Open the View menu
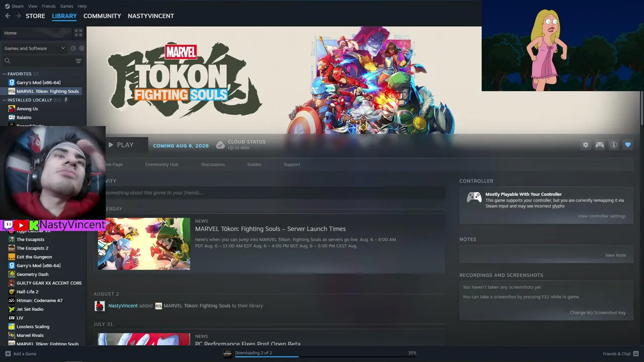Image resolution: width=644 pixels, height=362 pixels. 33,6
